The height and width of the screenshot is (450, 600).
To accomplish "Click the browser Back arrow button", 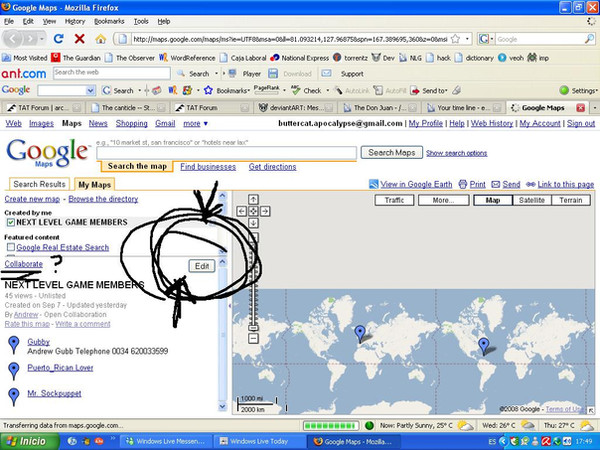I will click(x=13, y=39).
